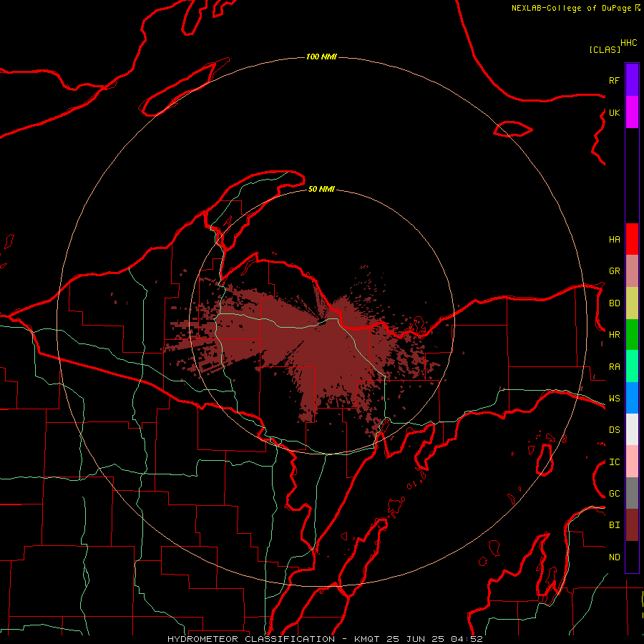Click the HR legend label
Viewport: 644px width, 644px height.
(x=614, y=335)
